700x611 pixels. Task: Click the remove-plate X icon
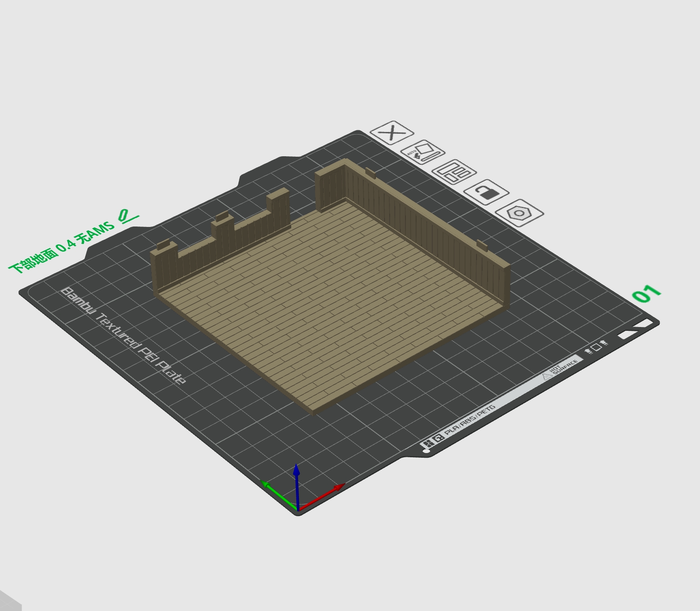[x=392, y=133]
